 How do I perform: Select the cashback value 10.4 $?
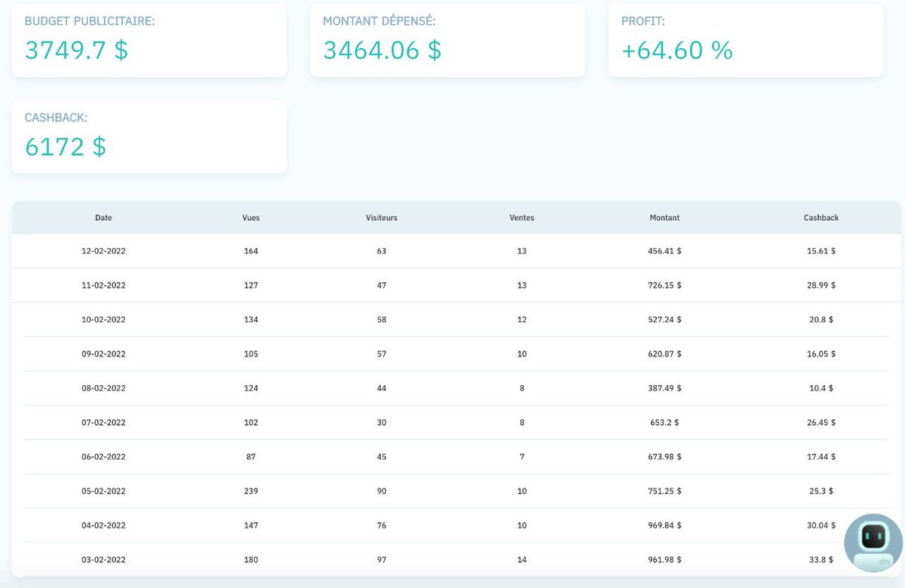tap(821, 388)
